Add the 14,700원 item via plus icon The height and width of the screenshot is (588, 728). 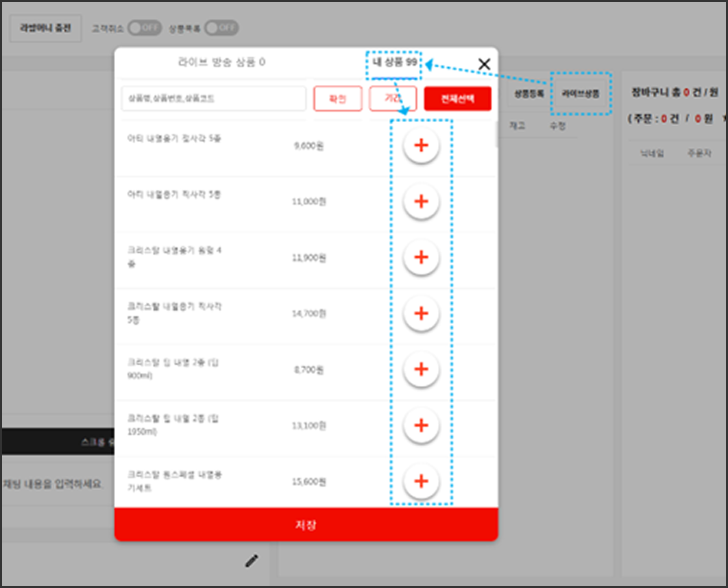(421, 314)
